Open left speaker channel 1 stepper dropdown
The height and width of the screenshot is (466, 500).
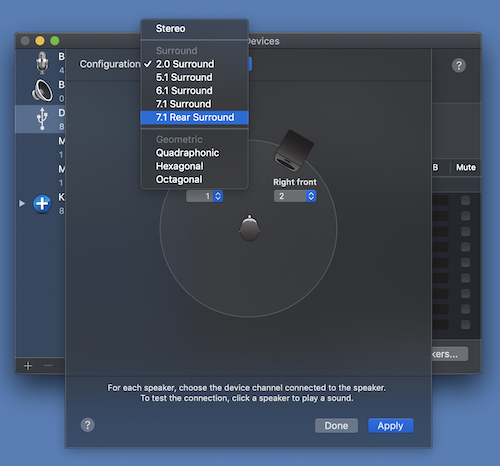[x=218, y=196]
